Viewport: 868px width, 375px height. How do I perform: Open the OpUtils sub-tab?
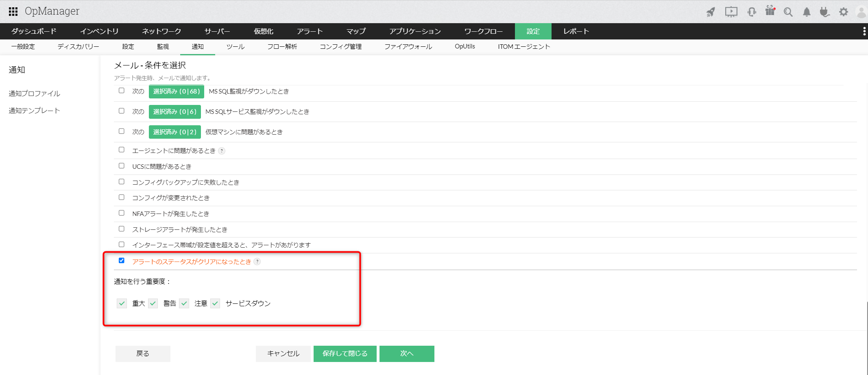[x=465, y=47]
